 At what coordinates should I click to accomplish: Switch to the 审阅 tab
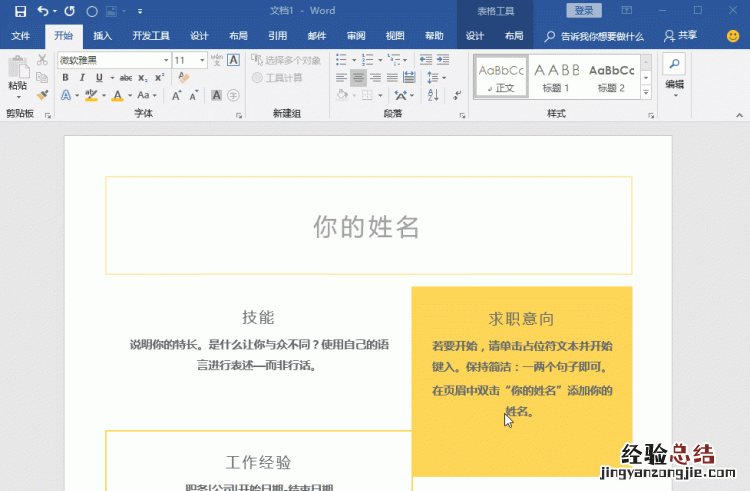pyautogui.click(x=356, y=36)
